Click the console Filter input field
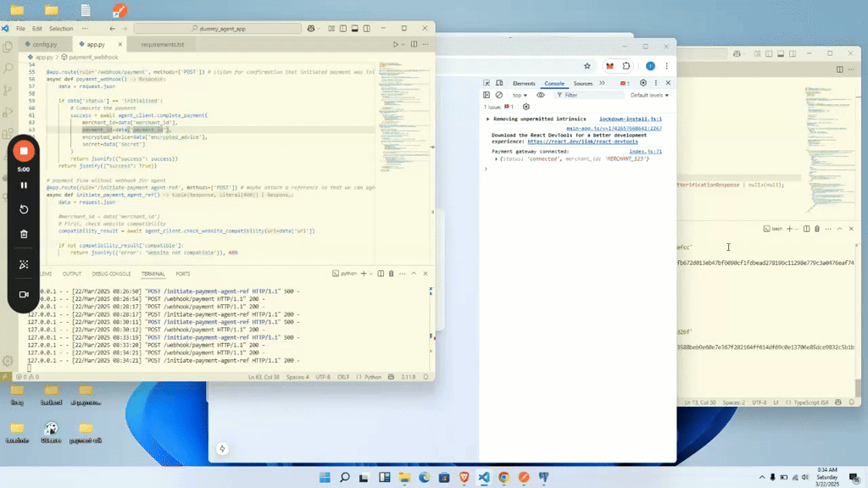Image resolution: width=868 pixels, height=488 pixels. coord(589,95)
